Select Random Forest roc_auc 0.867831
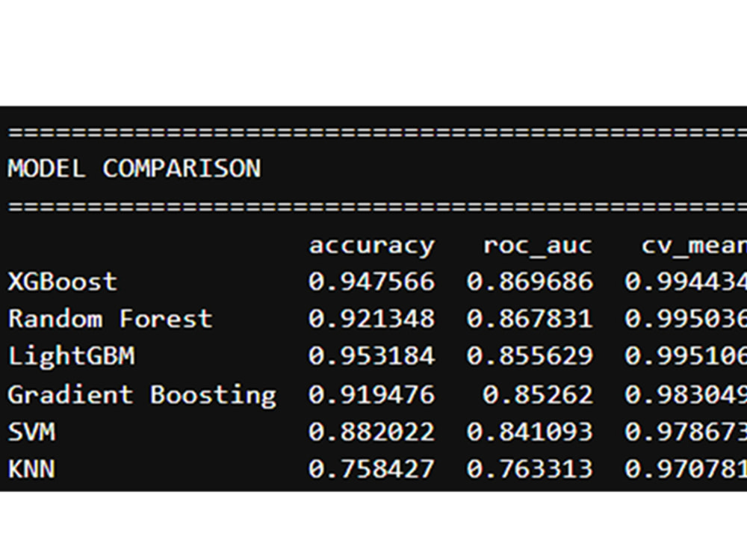This screenshot has height=560, width=747. coord(530,319)
